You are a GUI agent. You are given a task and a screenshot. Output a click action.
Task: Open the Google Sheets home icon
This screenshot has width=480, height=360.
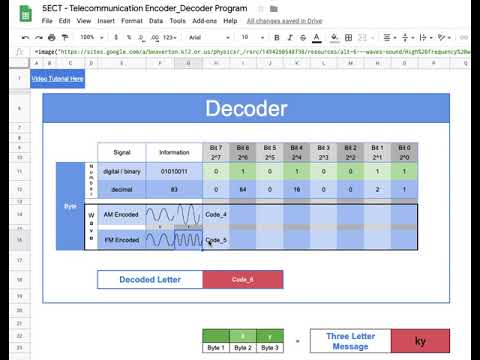26,14
